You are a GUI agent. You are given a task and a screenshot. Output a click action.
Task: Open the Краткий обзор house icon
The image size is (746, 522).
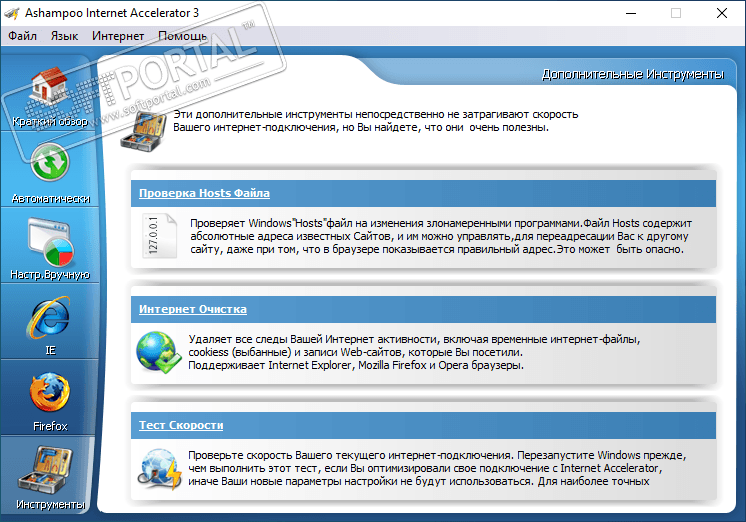tap(49, 87)
